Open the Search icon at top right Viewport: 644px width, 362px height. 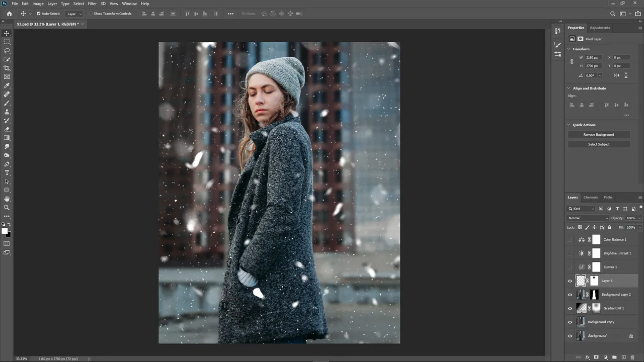pos(613,14)
